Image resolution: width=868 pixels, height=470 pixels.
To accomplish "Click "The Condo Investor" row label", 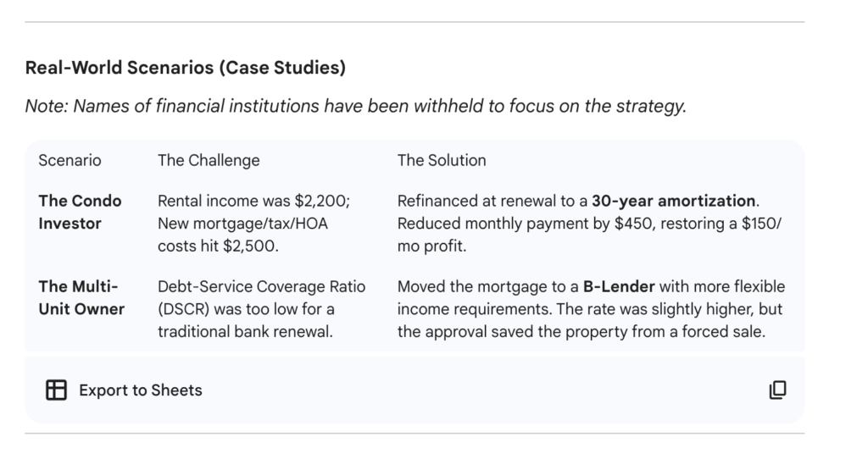I will tap(81, 212).
